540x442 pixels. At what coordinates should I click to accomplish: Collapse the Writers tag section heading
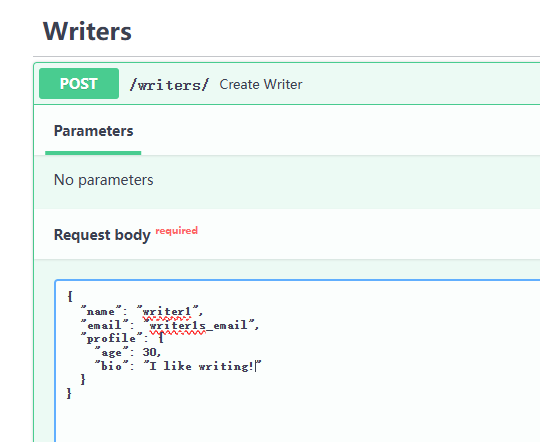pyautogui.click(x=87, y=31)
